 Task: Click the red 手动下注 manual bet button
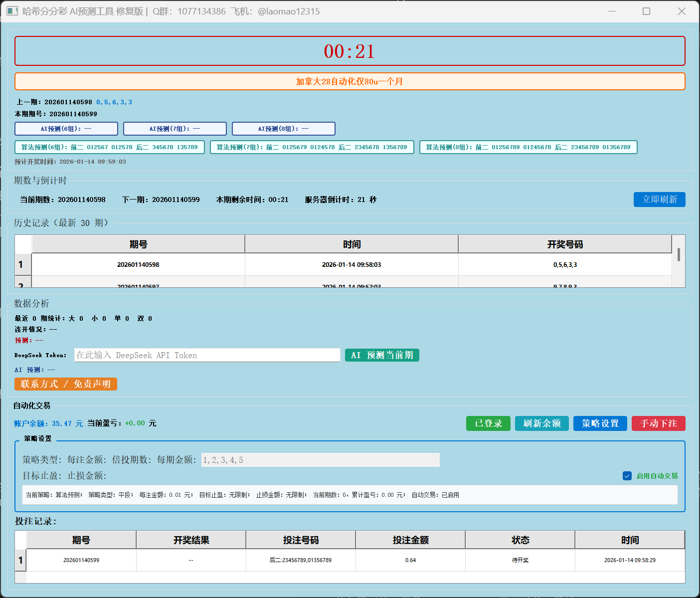coord(658,423)
